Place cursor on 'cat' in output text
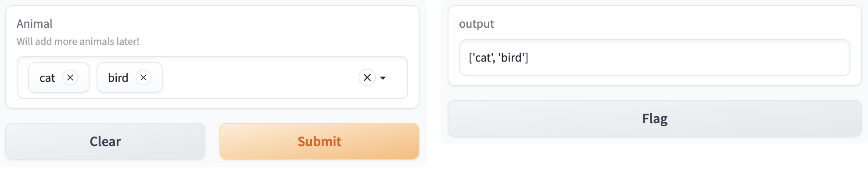This screenshot has height=169, width=868. tap(483, 58)
